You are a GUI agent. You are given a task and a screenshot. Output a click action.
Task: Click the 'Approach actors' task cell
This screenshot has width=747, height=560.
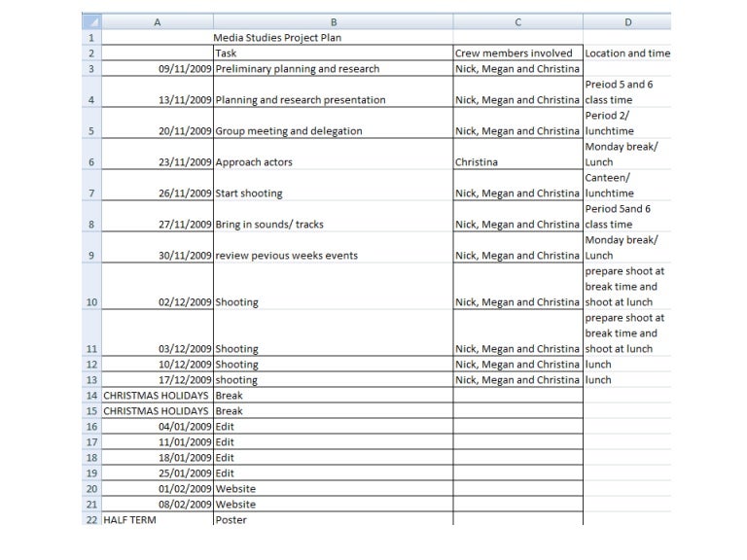coord(333,162)
